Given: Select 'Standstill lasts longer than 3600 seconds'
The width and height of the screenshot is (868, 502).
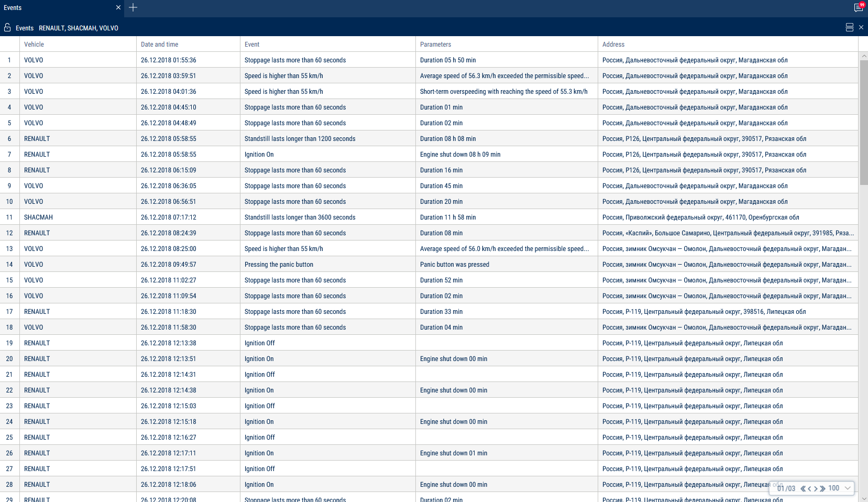Looking at the screenshot, I should coord(327,217).
